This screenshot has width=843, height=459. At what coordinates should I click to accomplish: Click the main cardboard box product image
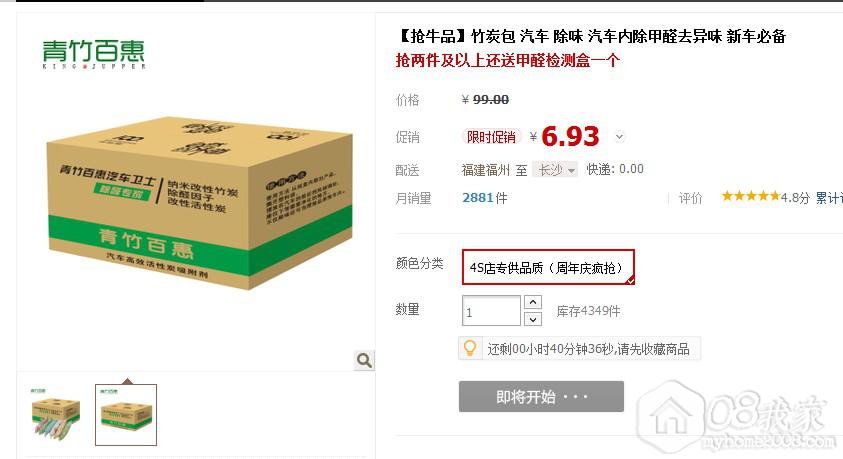pyautogui.click(x=199, y=202)
